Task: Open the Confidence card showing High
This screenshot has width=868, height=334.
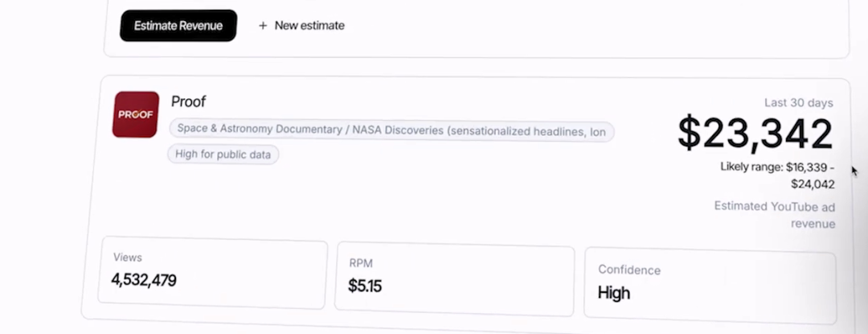Action: 710,285
